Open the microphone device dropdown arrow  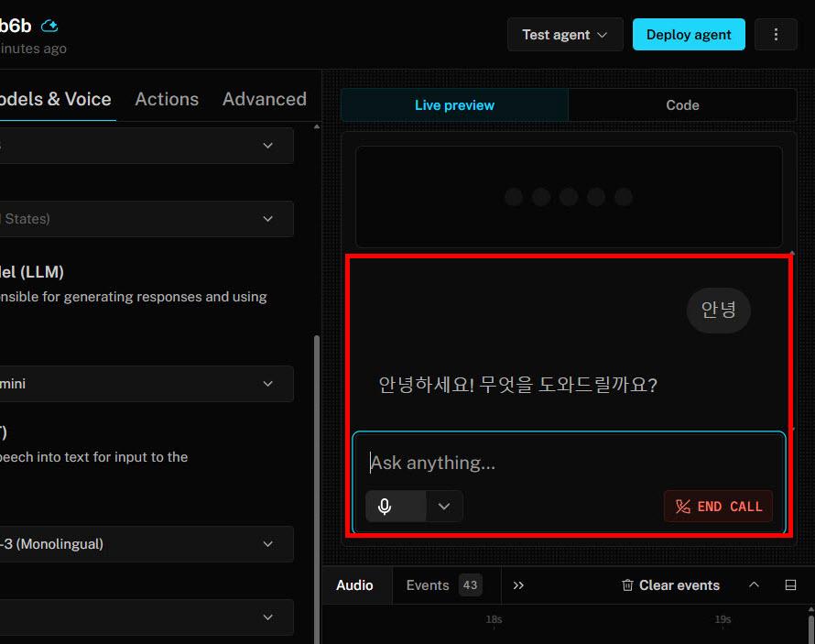pyautogui.click(x=444, y=507)
